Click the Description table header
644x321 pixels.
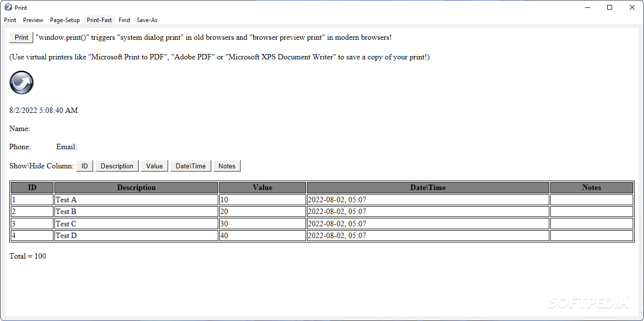(x=136, y=187)
